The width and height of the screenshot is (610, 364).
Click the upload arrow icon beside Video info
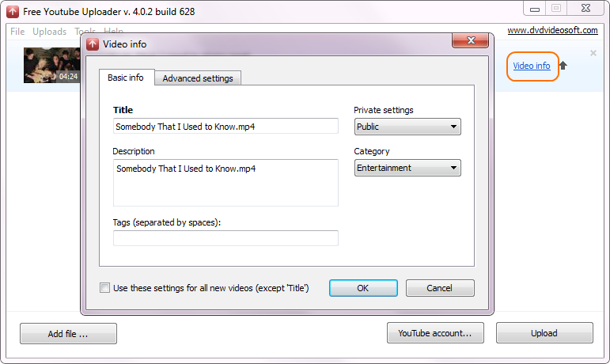tap(563, 66)
